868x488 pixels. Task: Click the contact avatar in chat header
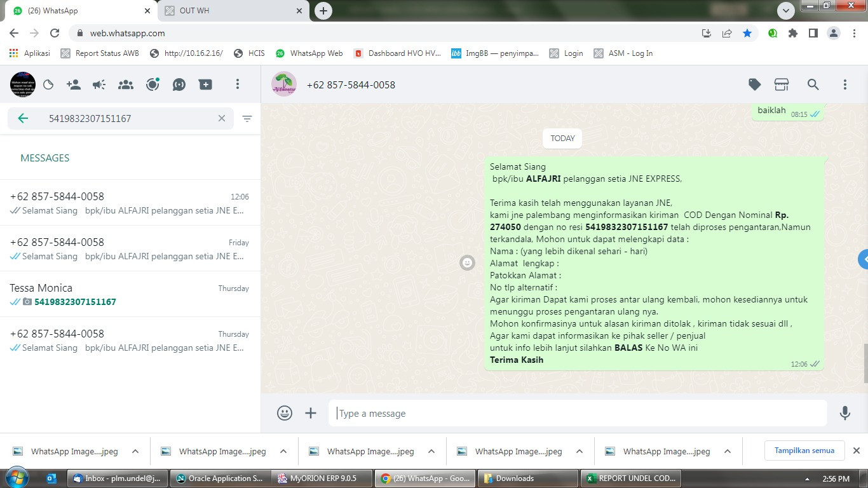pyautogui.click(x=284, y=85)
